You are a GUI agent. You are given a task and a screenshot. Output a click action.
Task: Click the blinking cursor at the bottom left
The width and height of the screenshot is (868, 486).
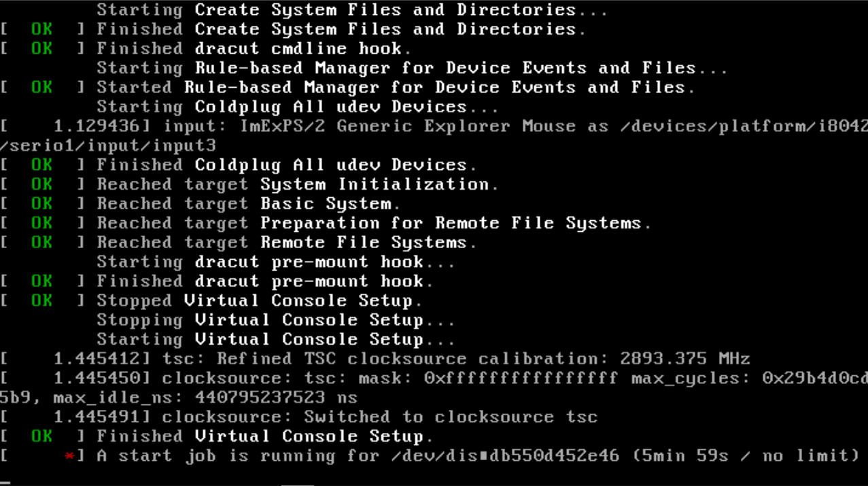[5, 482]
